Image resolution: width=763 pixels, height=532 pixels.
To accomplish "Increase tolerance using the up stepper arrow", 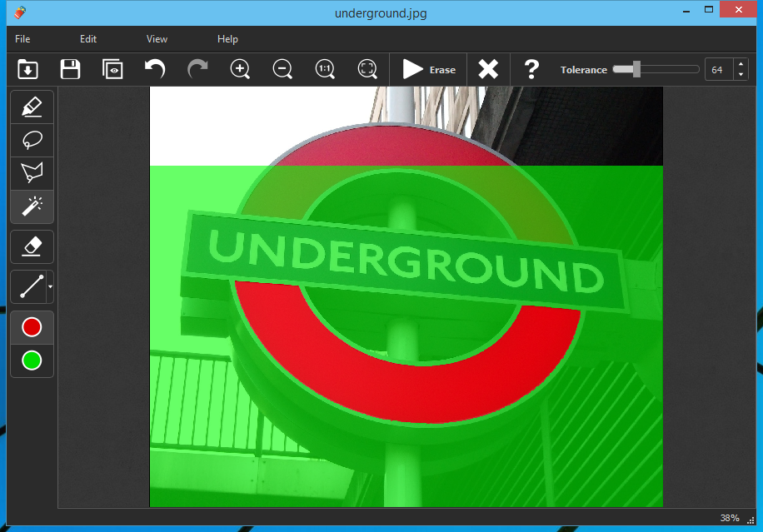I will (x=740, y=64).
